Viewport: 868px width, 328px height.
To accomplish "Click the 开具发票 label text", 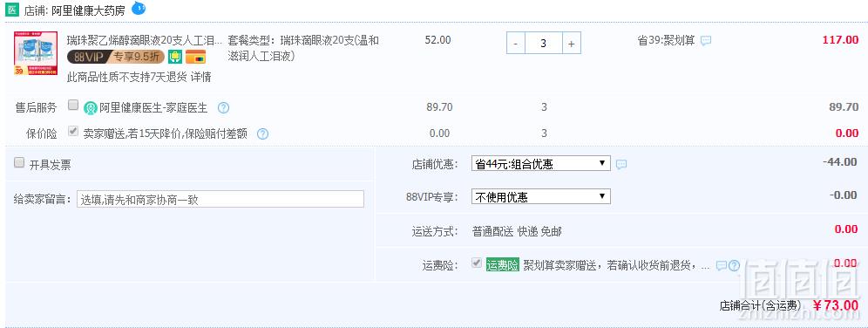I will point(51,165).
